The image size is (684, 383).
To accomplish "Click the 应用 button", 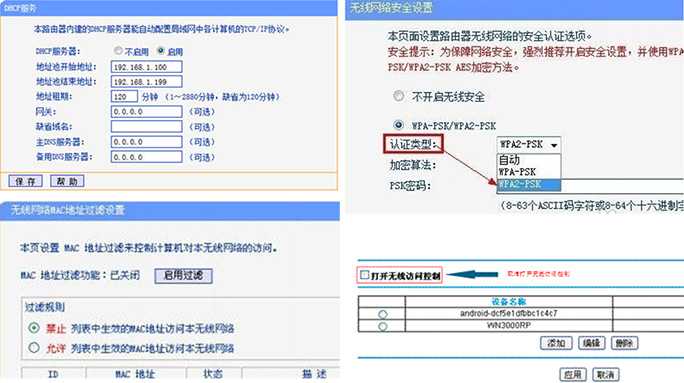I will tap(572, 374).
